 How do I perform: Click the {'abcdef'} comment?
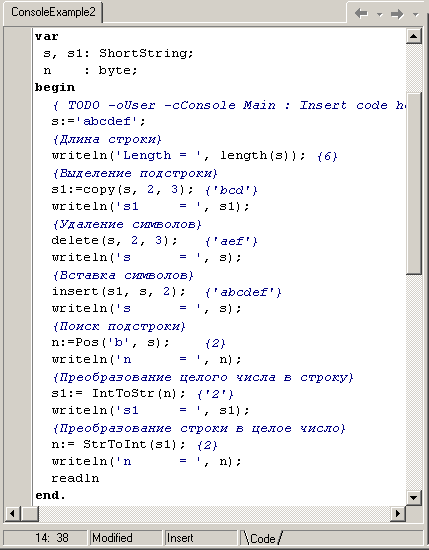[243, 292]
